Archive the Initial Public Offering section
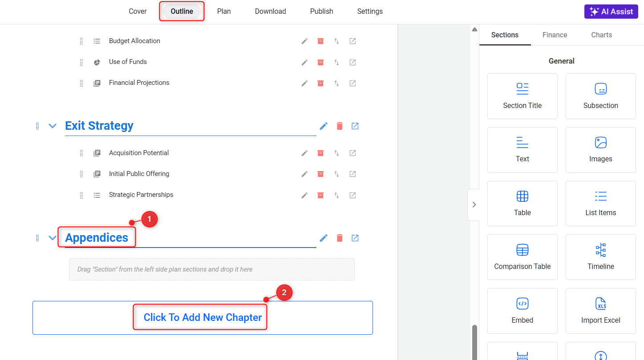644x360 pixels. click(320, 174)
